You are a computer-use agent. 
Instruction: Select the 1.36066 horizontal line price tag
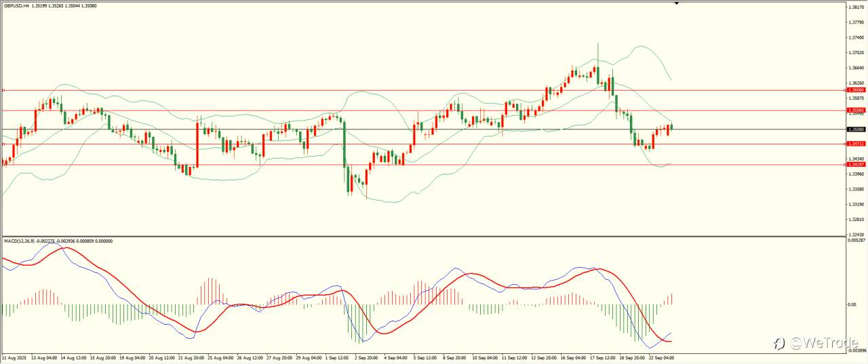point(856,89)
